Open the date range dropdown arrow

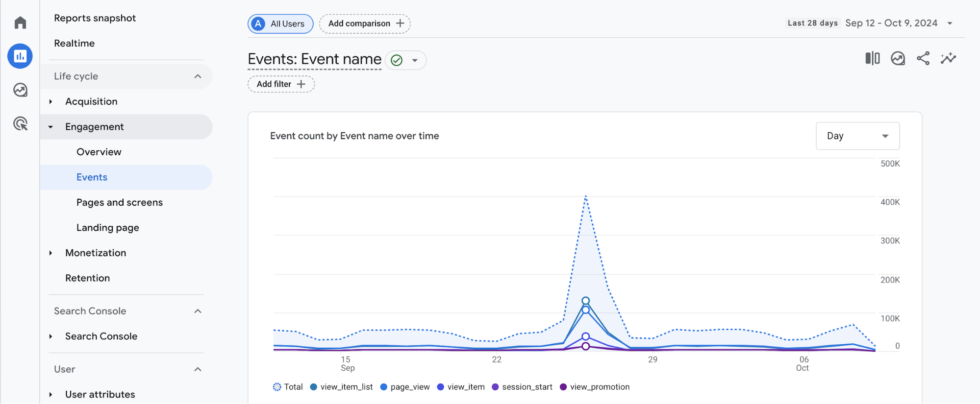(950, 23)
